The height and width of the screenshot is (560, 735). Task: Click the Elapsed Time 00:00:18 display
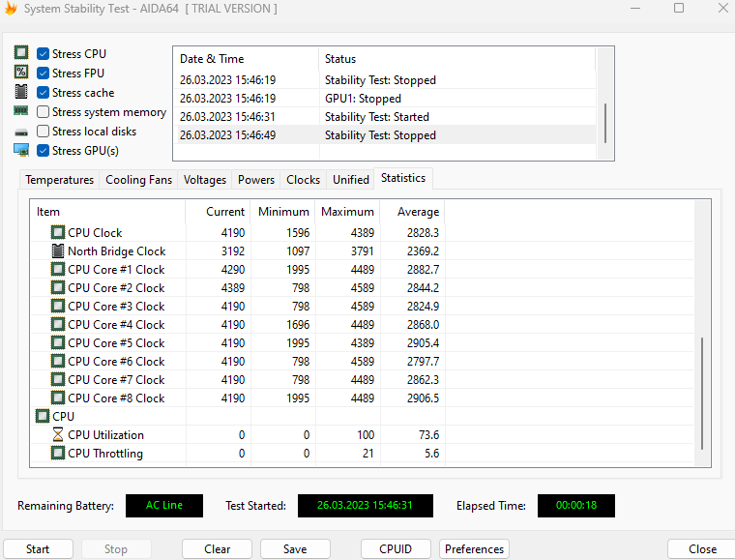point(576,506)
